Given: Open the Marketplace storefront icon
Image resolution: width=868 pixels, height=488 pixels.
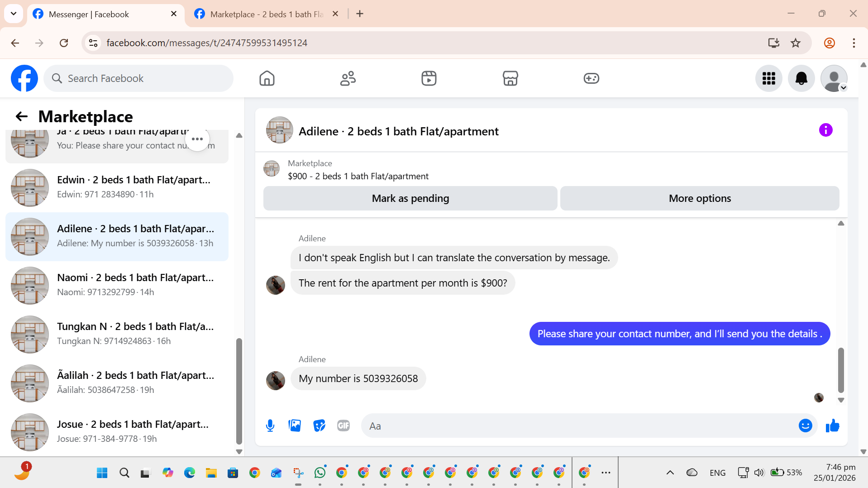Looking at the screenshot, I should [510, 78].
